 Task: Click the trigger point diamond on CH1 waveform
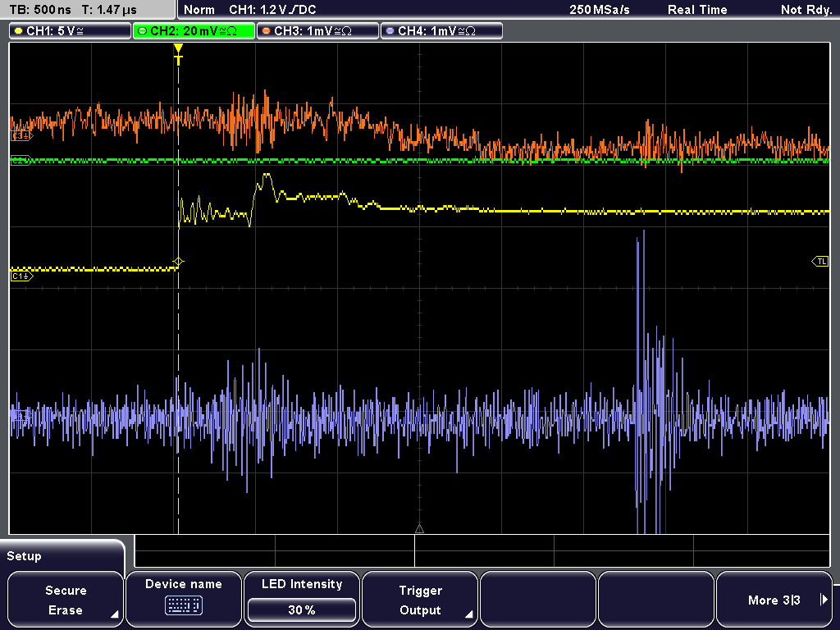coord(178,262)
